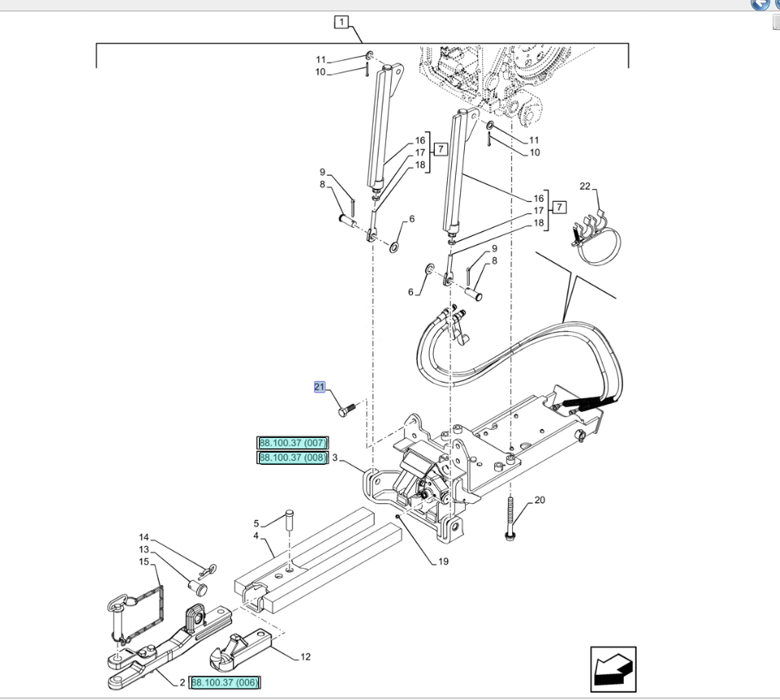The image size is (780, 700).
Task: Open the 88.100.37 (008) reference link
Action: (x=292, y=457)
